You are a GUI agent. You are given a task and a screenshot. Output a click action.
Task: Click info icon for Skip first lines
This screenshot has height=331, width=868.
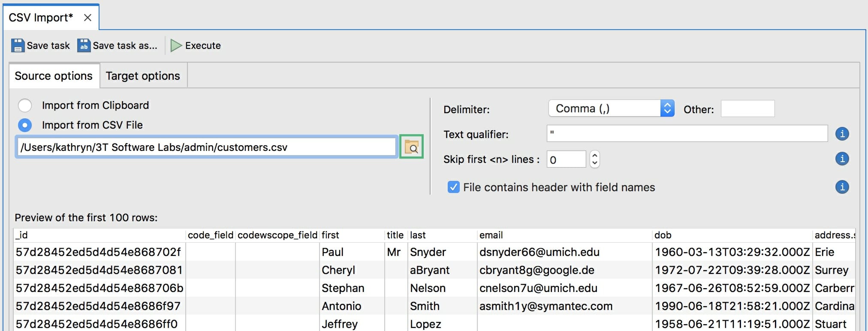pyautogui.click(x=842, y=159)
